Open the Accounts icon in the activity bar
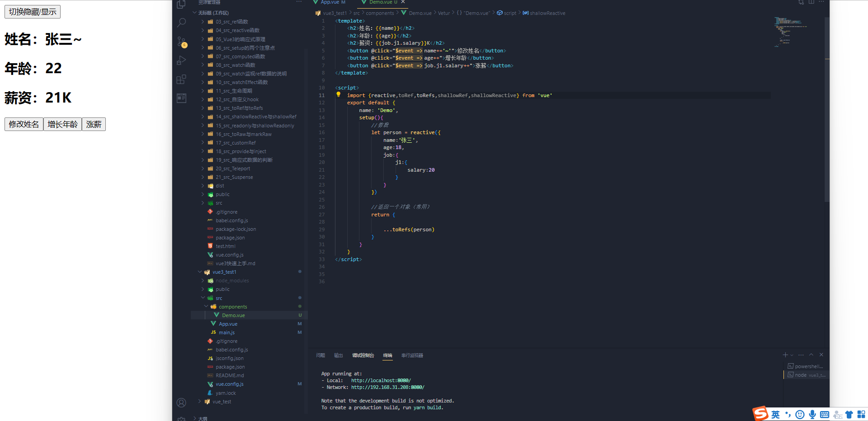Viewport: 868px width, 421px height. 181,402
